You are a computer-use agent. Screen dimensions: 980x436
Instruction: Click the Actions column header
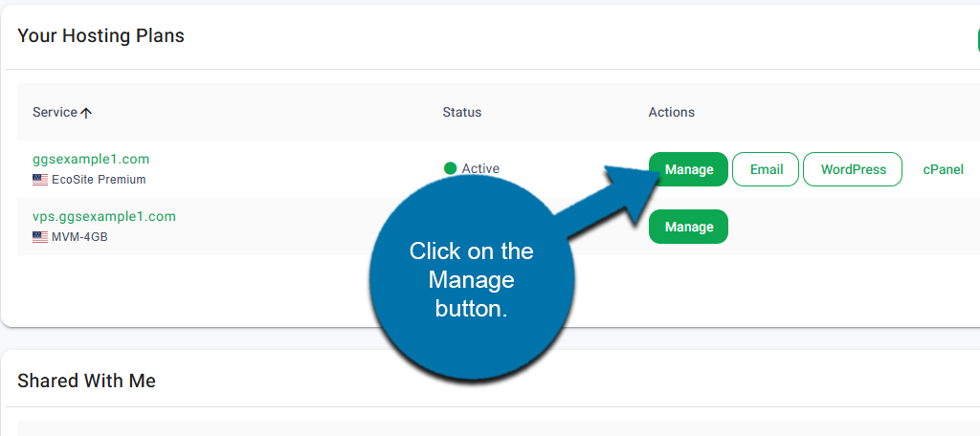pos(671,113)
